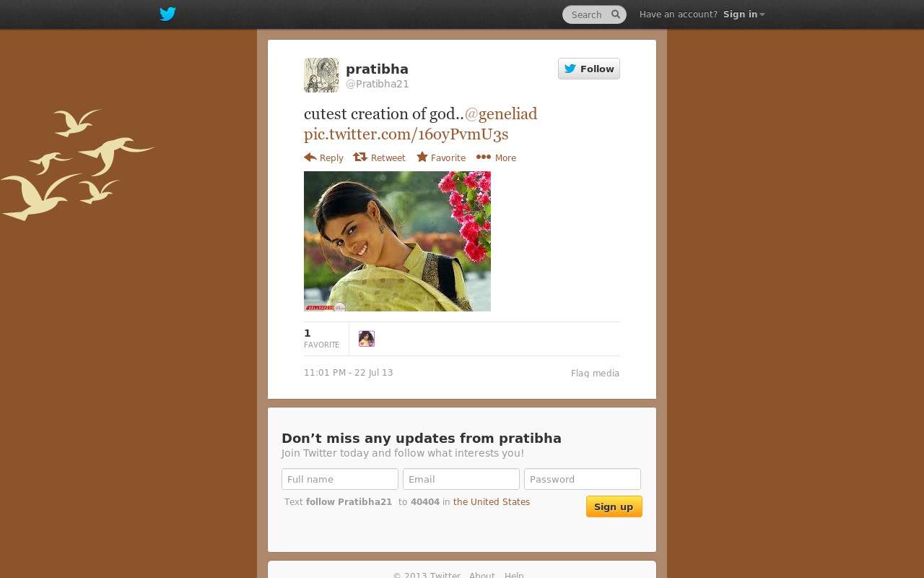The width and height of the screenshot is (924, 578).
Task: Click the yellow Sign up button
Action: [x=614, y=506]
